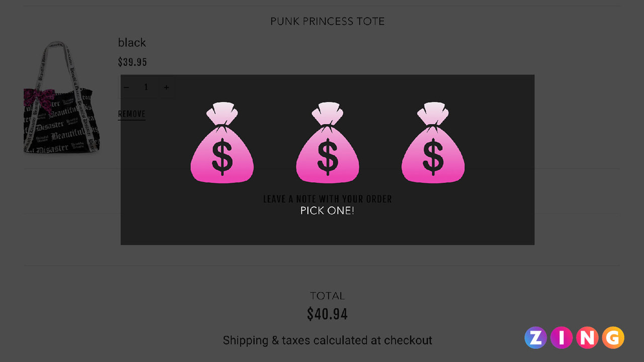Click the $39.95 item price
This screenshot has width=644, height=362.
click(x=132, y=62)
